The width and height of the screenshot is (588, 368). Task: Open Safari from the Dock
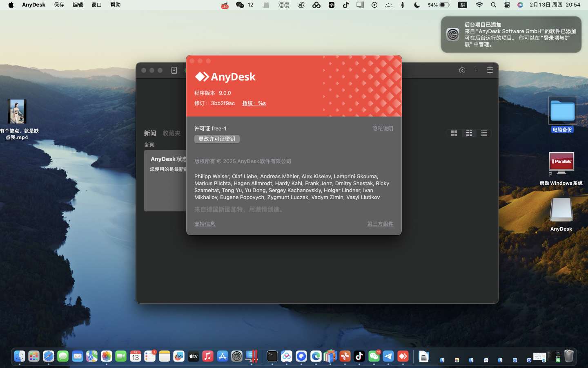(49, 357)
